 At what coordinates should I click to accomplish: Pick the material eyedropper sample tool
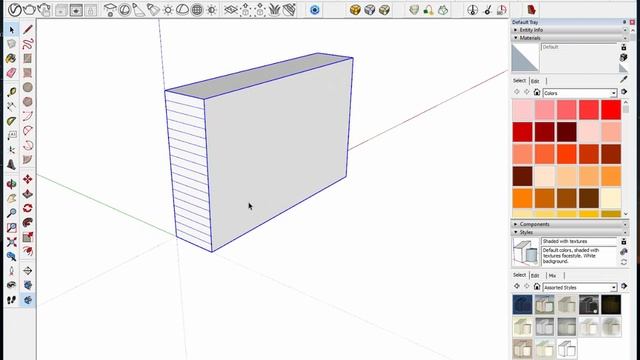point(623,80)
